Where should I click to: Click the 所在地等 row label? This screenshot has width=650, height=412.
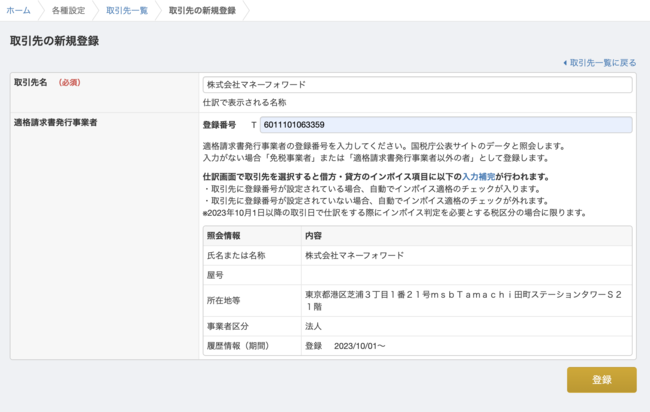[223, 301]
